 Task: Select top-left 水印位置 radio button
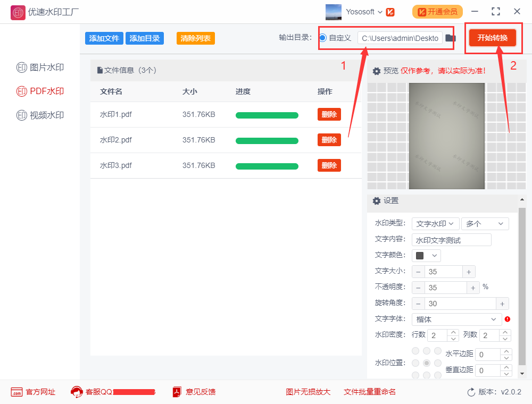point(415,351)
